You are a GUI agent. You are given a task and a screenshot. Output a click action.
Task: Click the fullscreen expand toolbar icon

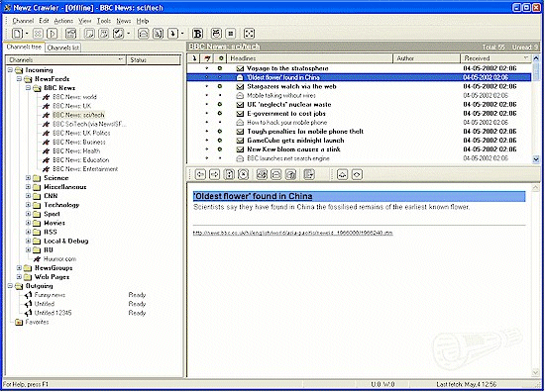pyautogui.click(x=249, y=34)
